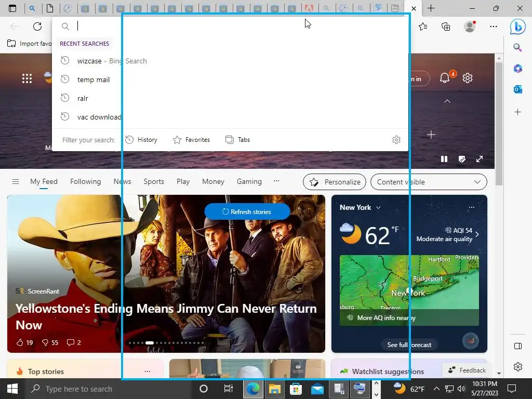Open Task View in taskbar
Image resolution: width=532 pixels, height=399 pixels.
(229, 389)
